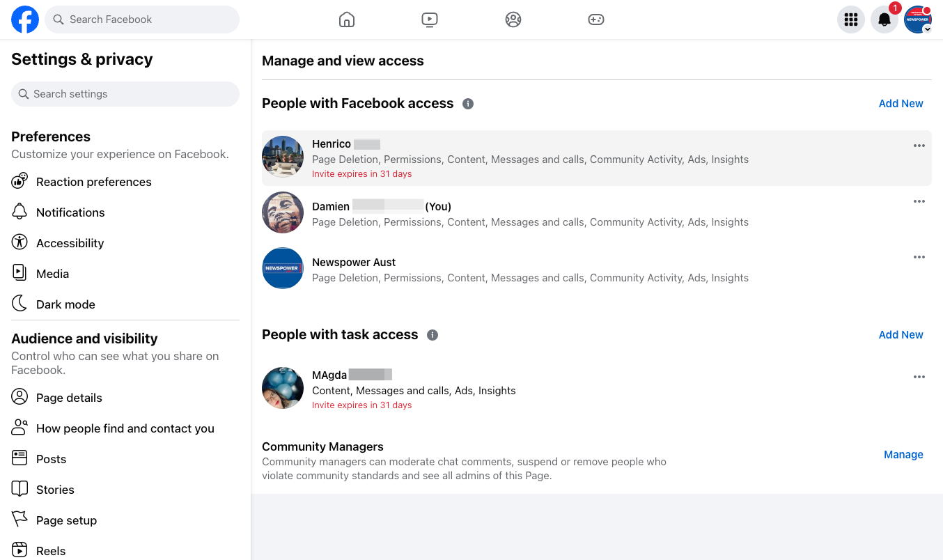The image size is (943, 560).
Task: Manage Community Managers
Action: (x=903, y=455)
